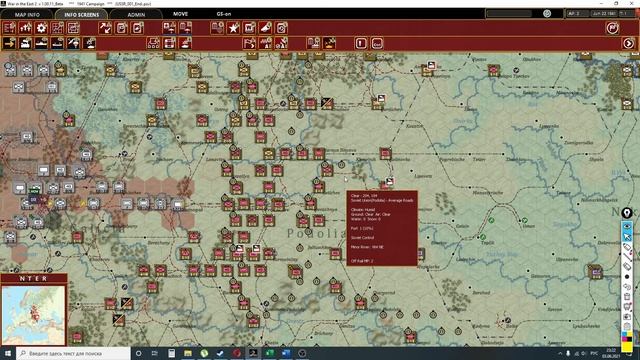Click the location pin annotation icon

pyautogui.click(x=627, y=212)
